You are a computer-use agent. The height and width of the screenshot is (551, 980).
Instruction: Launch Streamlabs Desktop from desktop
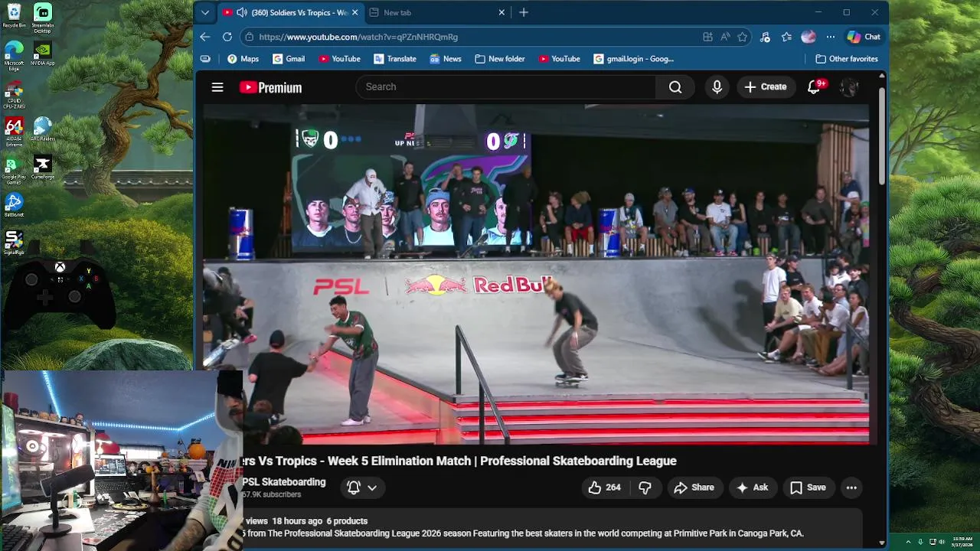[x=43, y=18]
